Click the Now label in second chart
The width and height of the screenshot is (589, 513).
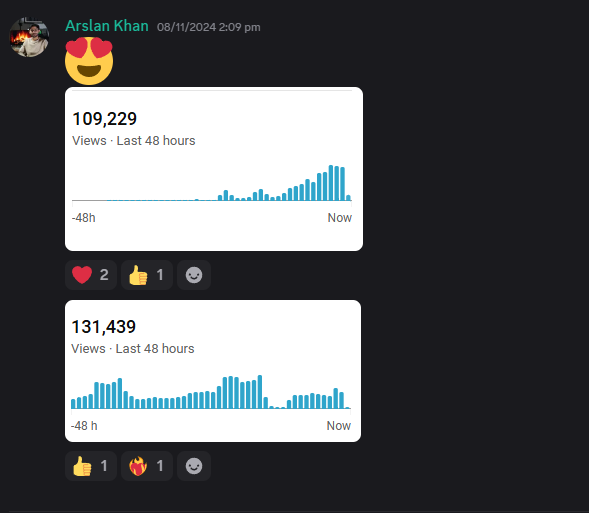click(x=338, y=426)
